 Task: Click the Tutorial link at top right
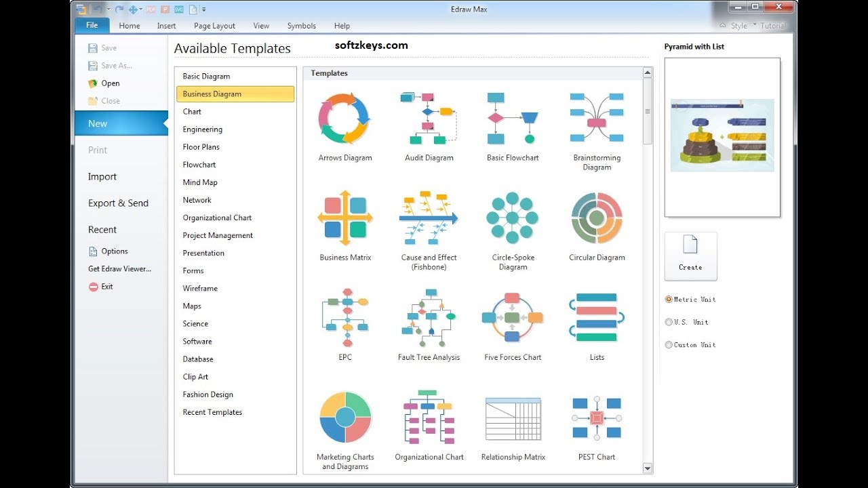point(772,26)
